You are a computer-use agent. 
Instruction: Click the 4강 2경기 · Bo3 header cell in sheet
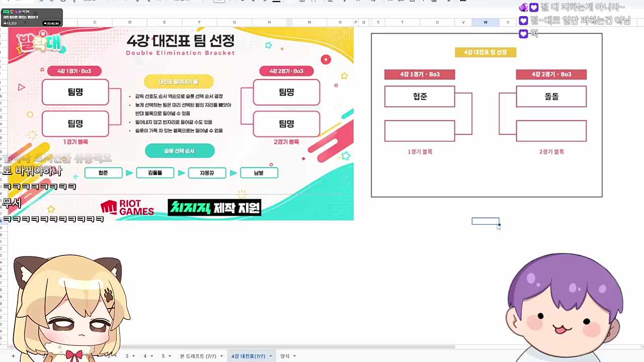(x=551, y=74)
